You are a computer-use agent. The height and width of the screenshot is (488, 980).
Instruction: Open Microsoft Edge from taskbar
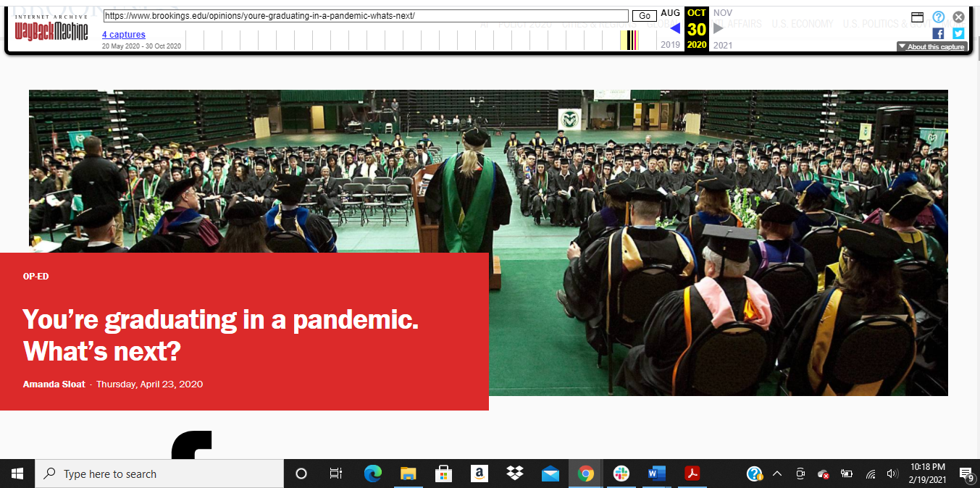coord(373,474)
